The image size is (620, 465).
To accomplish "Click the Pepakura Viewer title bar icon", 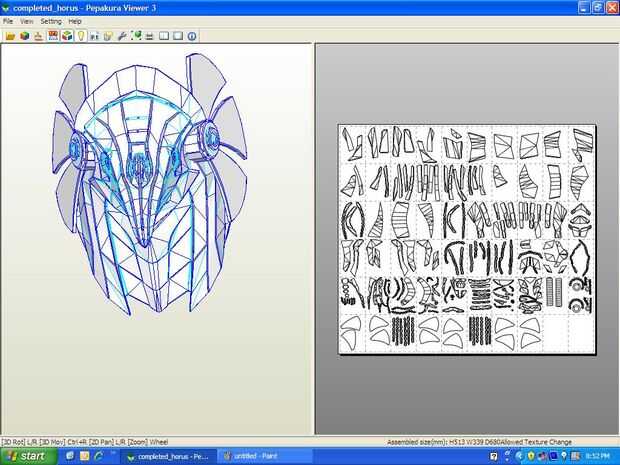I will 6,8.
